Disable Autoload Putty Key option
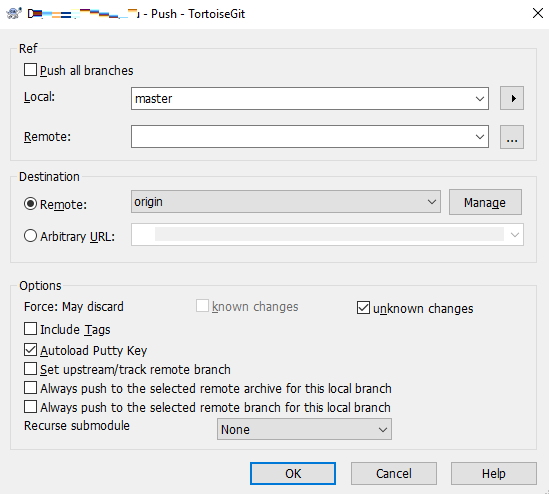 tap(30, 349)
